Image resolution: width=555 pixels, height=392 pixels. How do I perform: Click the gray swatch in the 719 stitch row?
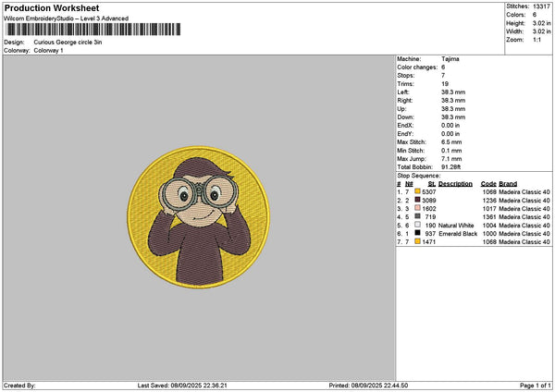(417, 216)
